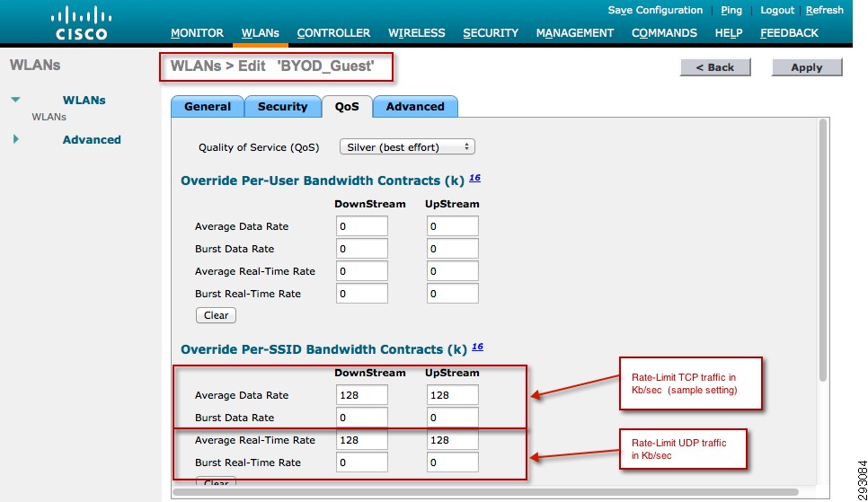The width and height of the screenshot is (868, 502).
Task: Click Per-SSID Average Real-Time Rate DownStream field
Action: click(x=361, y=440)
